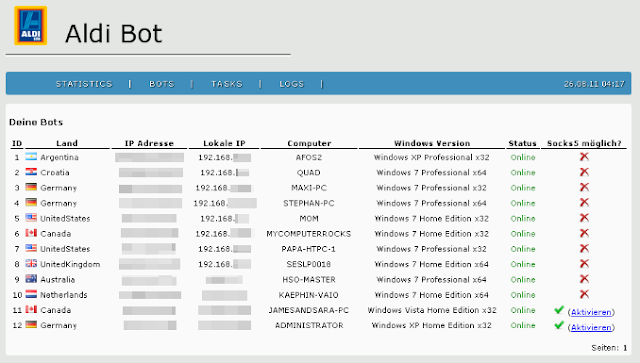Click Windows XP Home Edition x32 cell
Viewport: 640px width, 363px height.
(x=431, y=325)
